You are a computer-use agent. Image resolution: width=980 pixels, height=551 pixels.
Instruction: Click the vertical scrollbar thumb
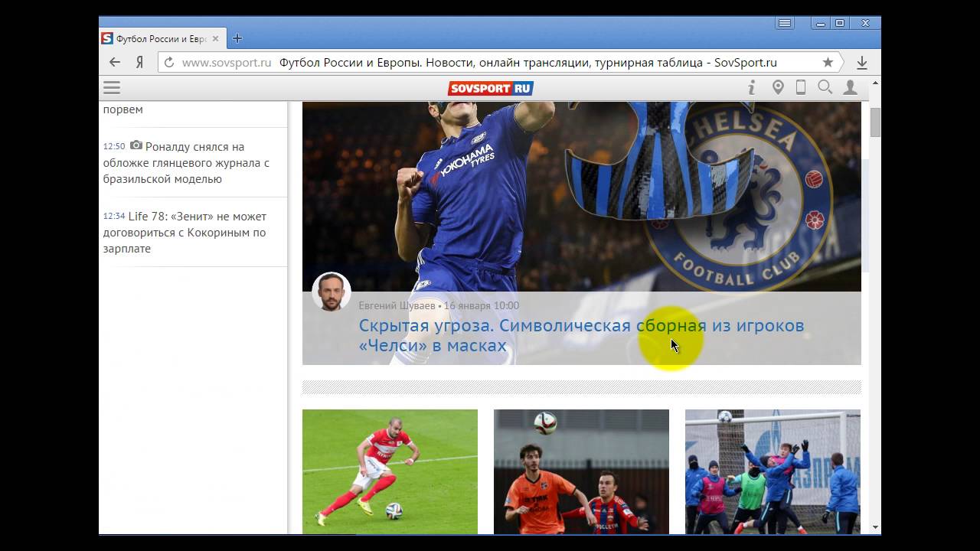(875, 122)
